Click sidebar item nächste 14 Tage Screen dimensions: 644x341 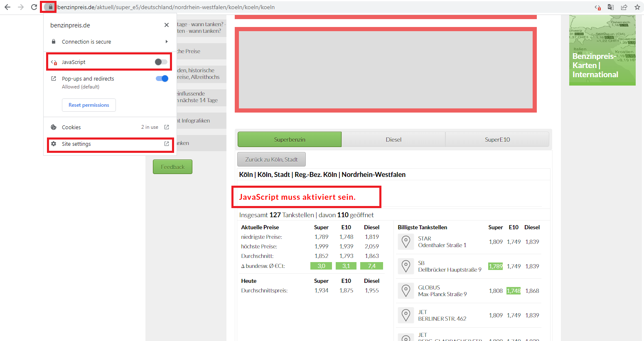[x=202, y=97]
